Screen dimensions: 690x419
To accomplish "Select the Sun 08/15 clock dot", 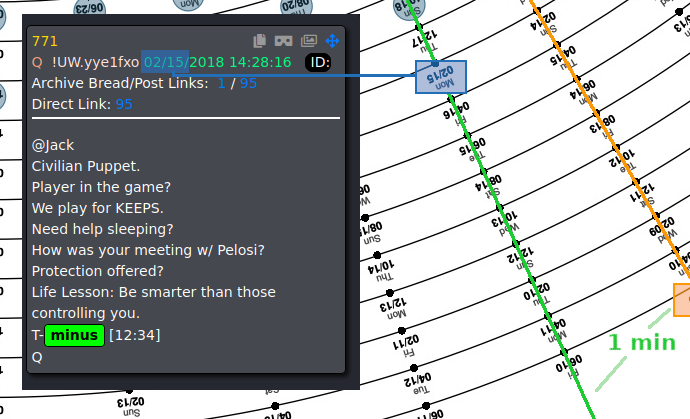I will point(365,218).
